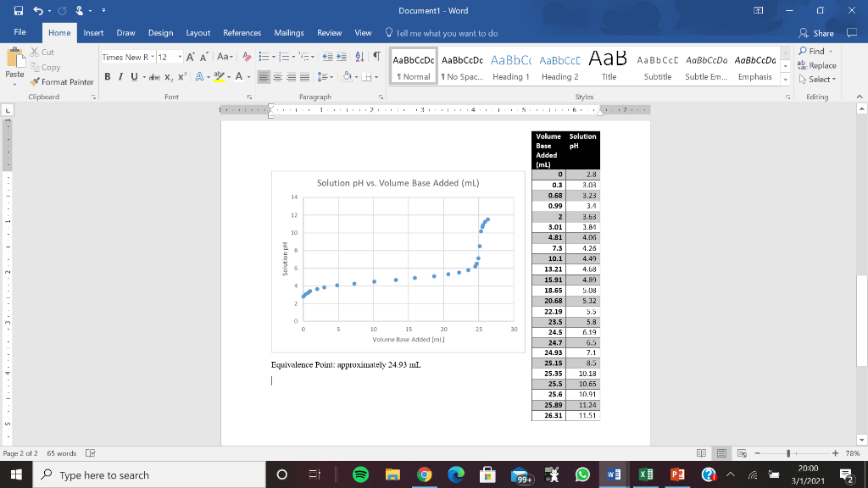Click the Replace button in Editing group

point(816,65)
